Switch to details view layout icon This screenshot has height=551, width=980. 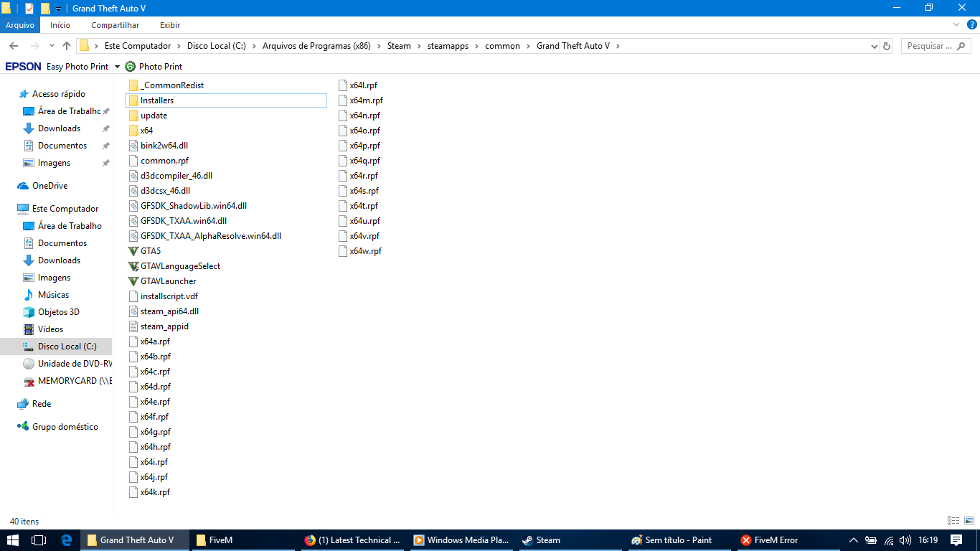(x=953, y=521)
